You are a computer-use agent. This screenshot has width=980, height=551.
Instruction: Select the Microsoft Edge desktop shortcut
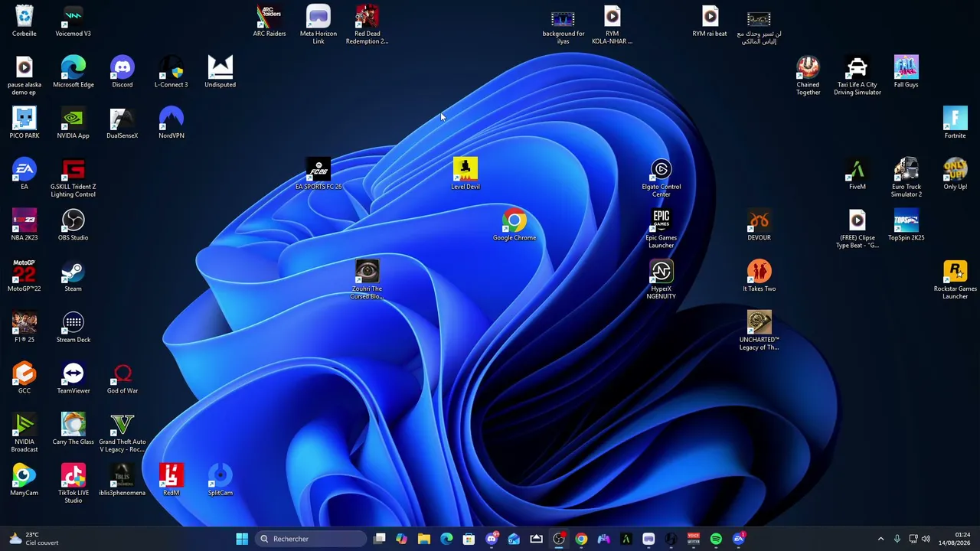click(x=73, y=73)
